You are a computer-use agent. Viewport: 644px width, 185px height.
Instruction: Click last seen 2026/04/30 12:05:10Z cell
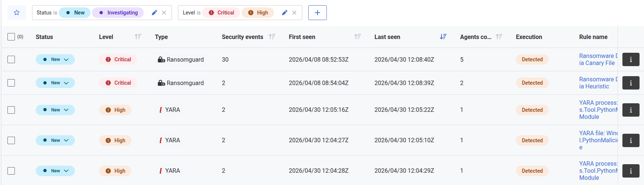(x=404, y=140)
